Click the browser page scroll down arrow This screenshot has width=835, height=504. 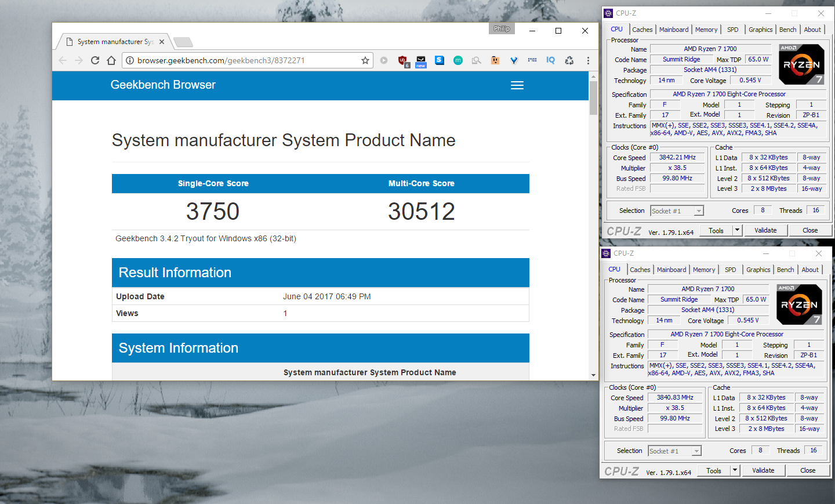(593, 375)
